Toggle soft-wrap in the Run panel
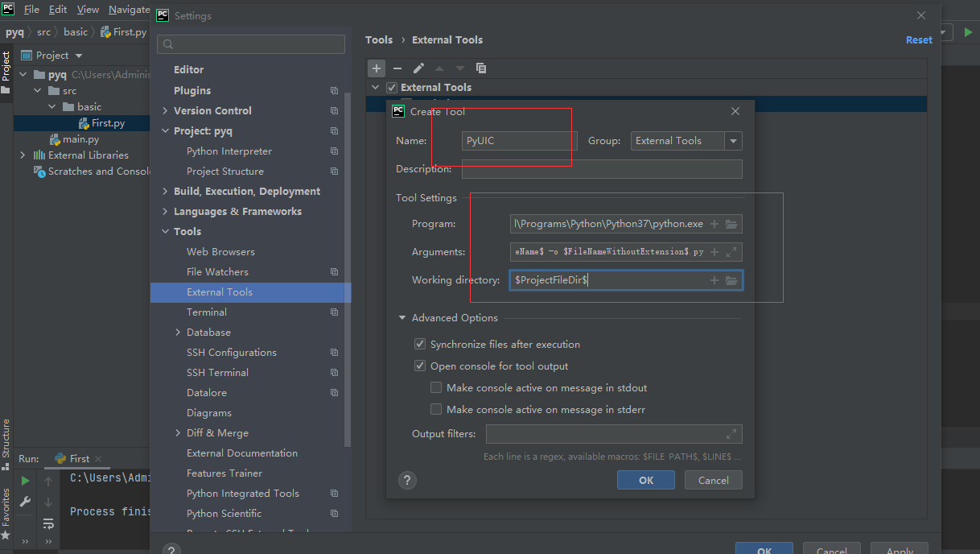This screenshot has width=980, height=554. (48, 523)
